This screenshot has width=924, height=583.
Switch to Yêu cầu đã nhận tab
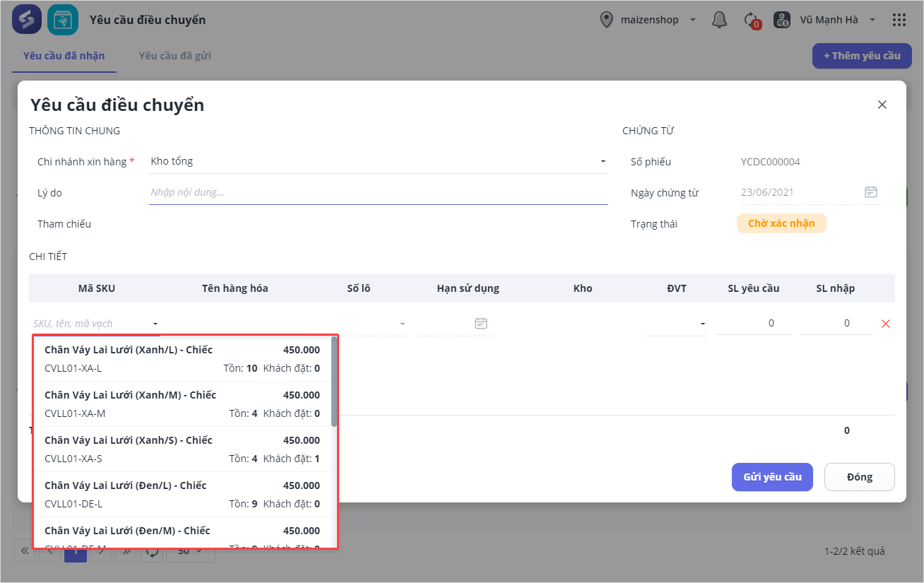tap(64, 56)
